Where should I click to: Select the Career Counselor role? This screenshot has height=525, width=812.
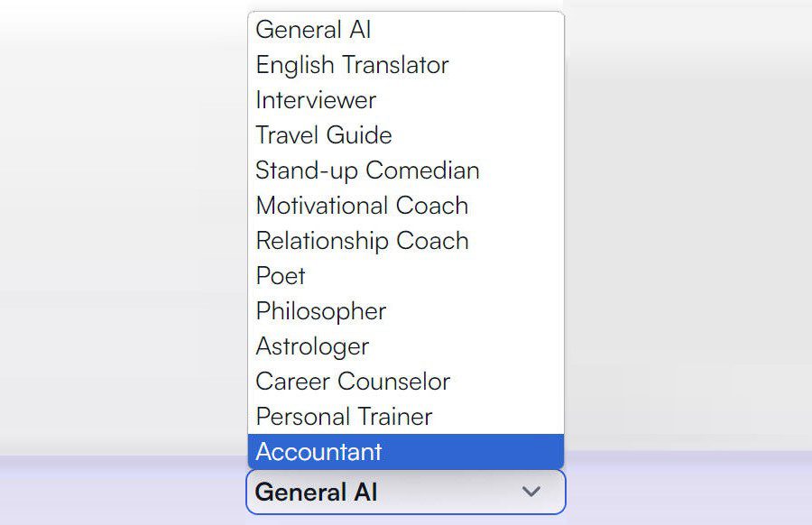pos(353,382)
